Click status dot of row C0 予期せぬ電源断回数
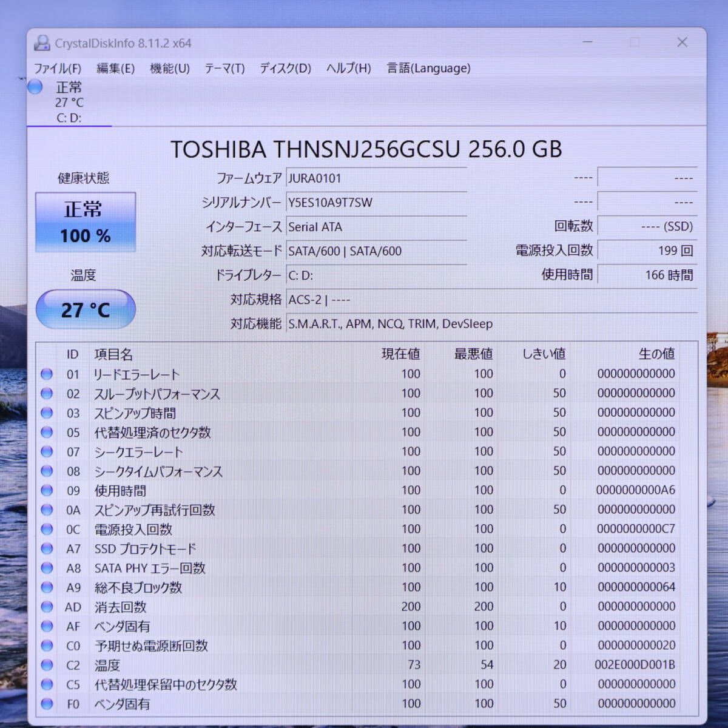This screenshot has height=728, width=728. click(x=47, y=646)
